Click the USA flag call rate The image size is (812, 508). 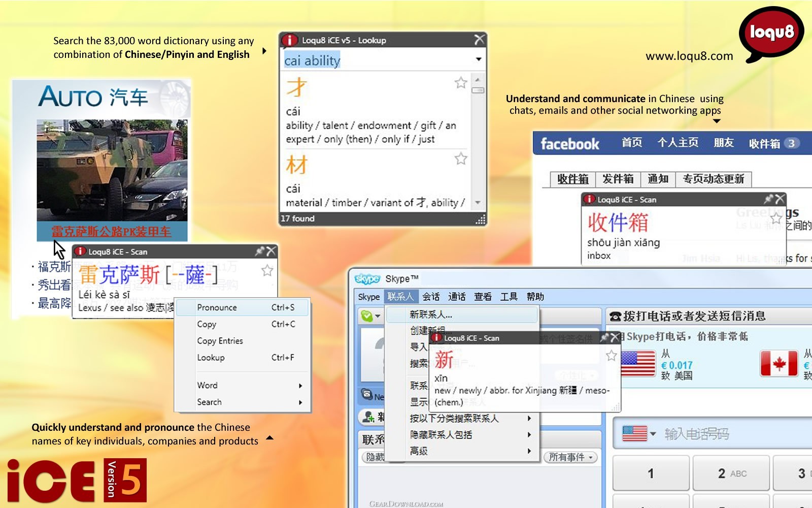(638, 364)
